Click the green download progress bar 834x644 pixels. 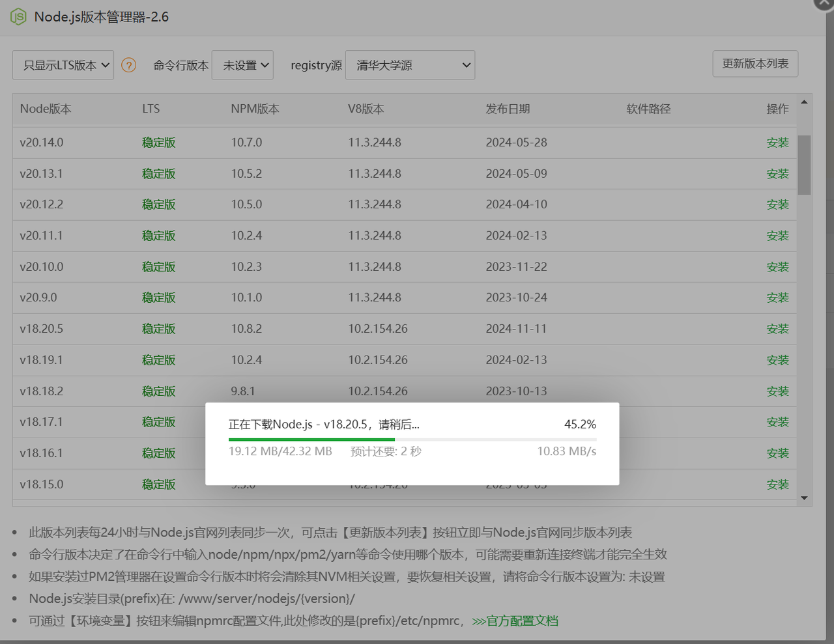pyautogui.click(x=311, y=440)
